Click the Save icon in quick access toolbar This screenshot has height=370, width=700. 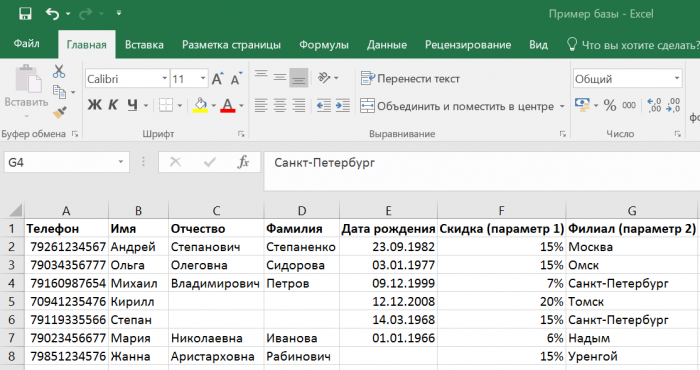25,14
